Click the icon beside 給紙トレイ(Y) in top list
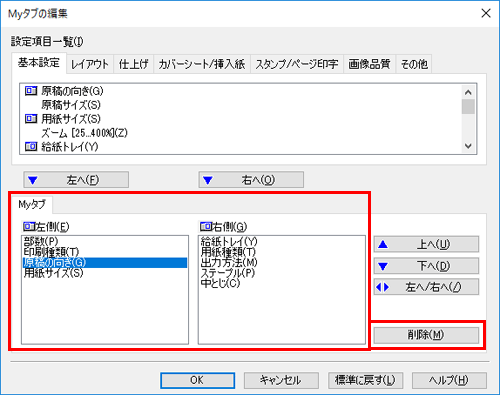Screen dimensions: 500x395 coord(31,146)
